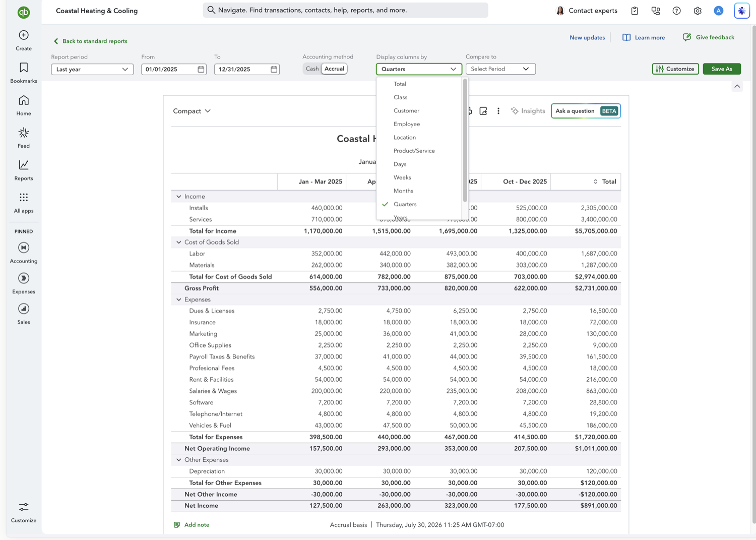The width and height of the screenshot is (756, 540).
Task: Click the To date field 12/31/2025
Action: tap(247, 69)
